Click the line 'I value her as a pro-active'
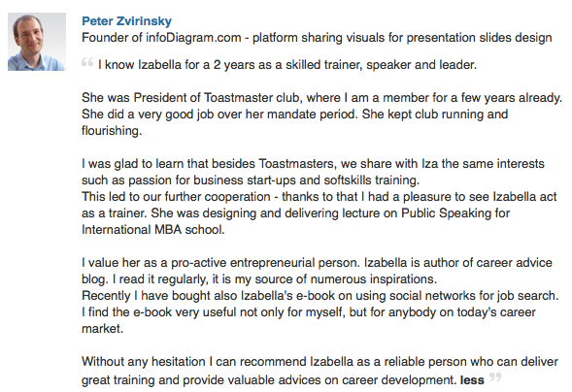572x392 pixels. [x=317, y=263]
